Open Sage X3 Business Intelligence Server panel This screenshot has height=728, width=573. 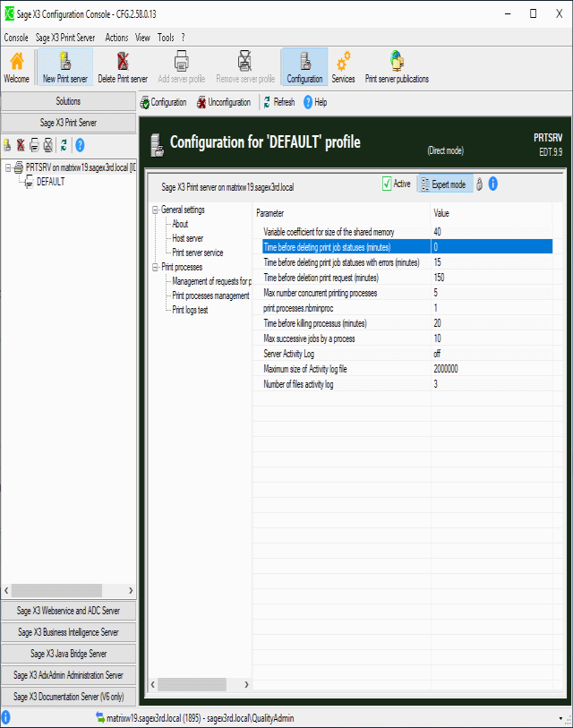[68, 632]
